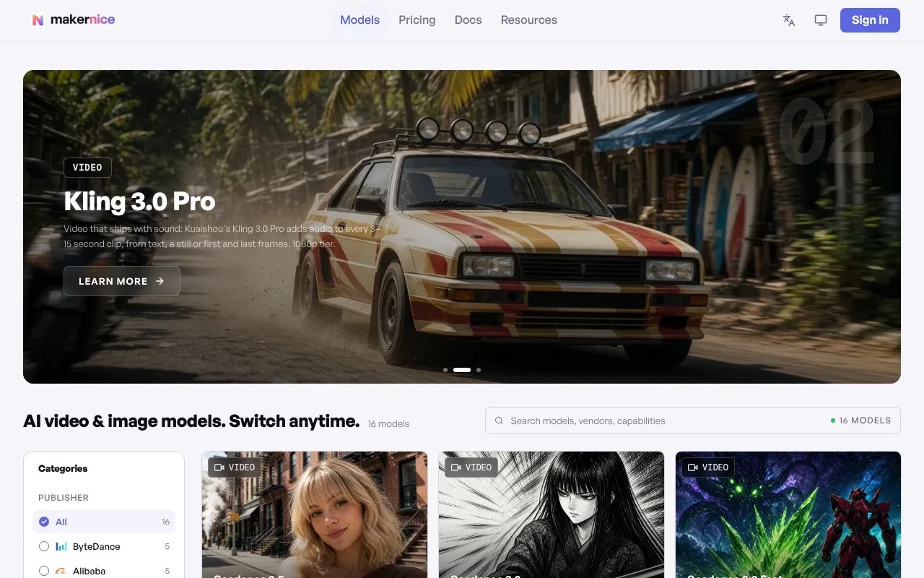Open the manga girl video model card
The height and width of the screenshot is (578, 924).
point(552,514)
